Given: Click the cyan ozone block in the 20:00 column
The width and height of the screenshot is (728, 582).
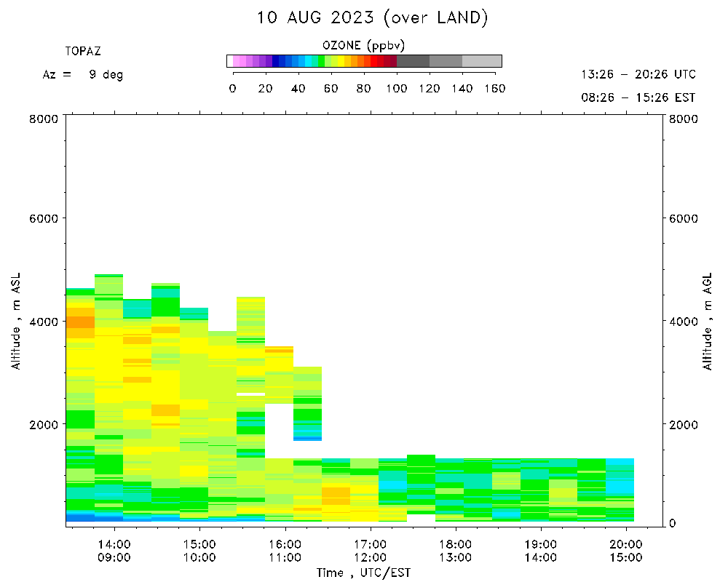Looking at the screenshot, I should [620, 487].
